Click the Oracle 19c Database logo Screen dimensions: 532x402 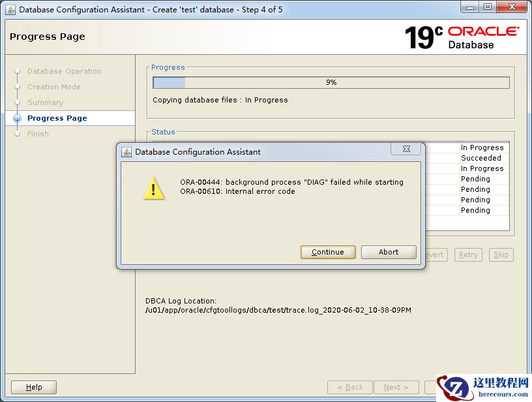pos(462,37)
